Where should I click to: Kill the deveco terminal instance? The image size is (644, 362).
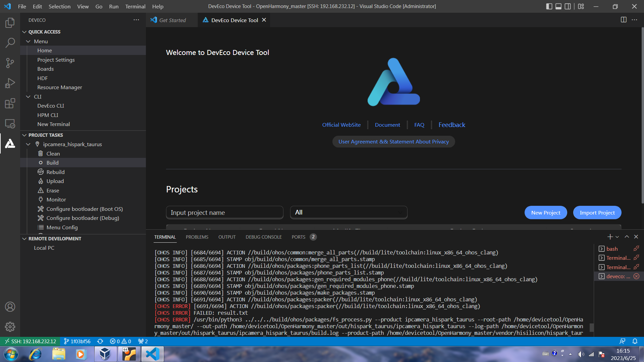point(636,277)
